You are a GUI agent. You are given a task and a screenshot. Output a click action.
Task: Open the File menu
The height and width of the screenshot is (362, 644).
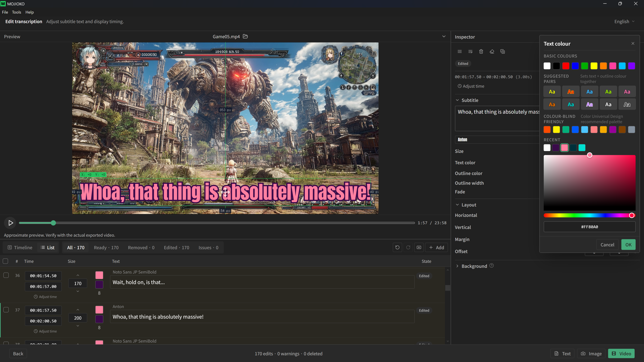(5, 12)
